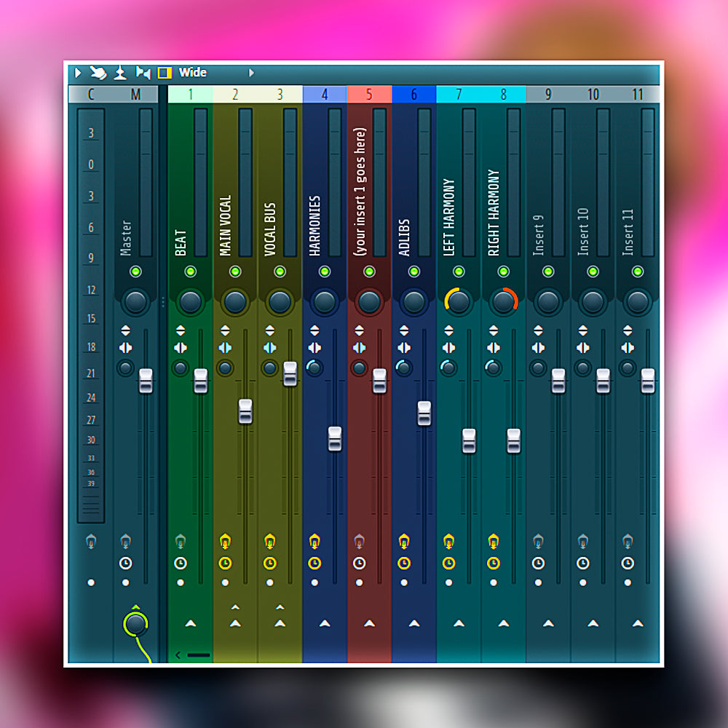Arm recording dot on ADLIBS track
728x728 pixels.
pos(404,582)
